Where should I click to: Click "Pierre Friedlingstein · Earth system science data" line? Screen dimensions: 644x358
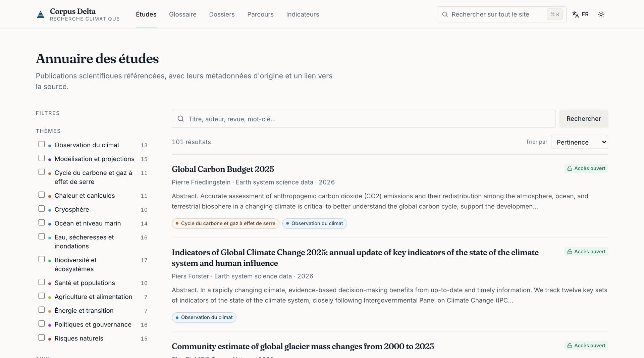pos(253,182)
